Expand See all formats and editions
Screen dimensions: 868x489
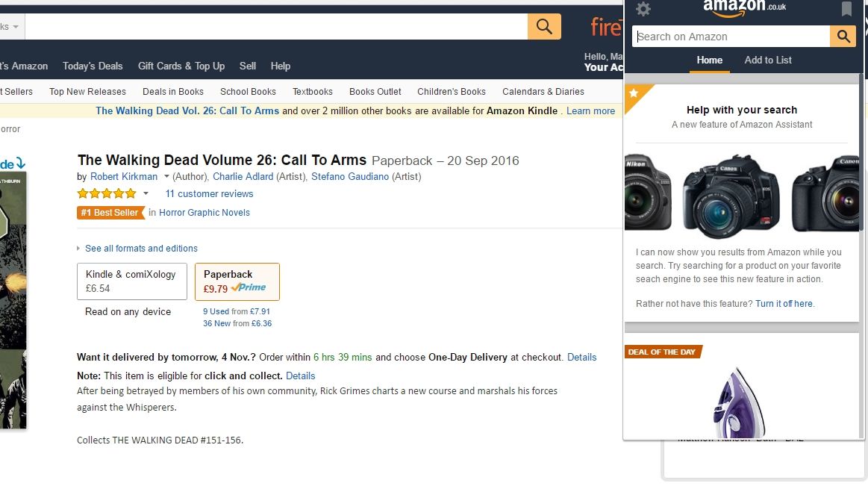140,248
